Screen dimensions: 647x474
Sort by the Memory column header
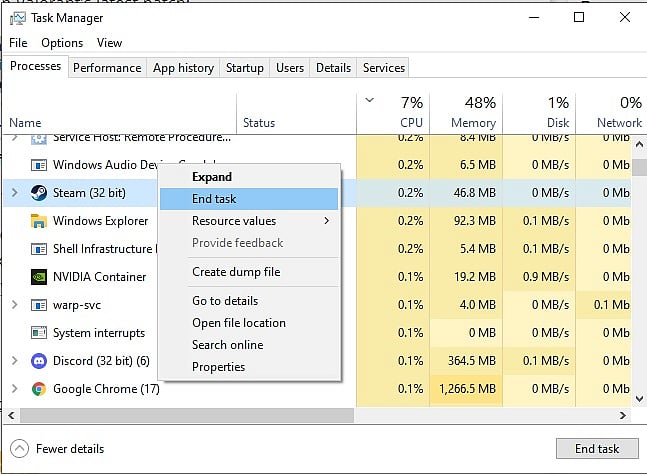click(466, 113)
